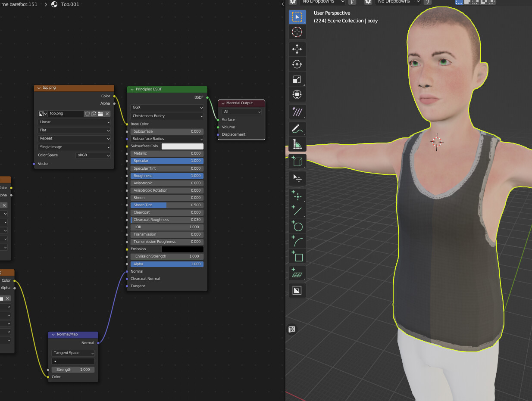This screenshot has width=532, height=401.
Task: Click the tweak select-and-move tool icon
Action: coord(297,178)
